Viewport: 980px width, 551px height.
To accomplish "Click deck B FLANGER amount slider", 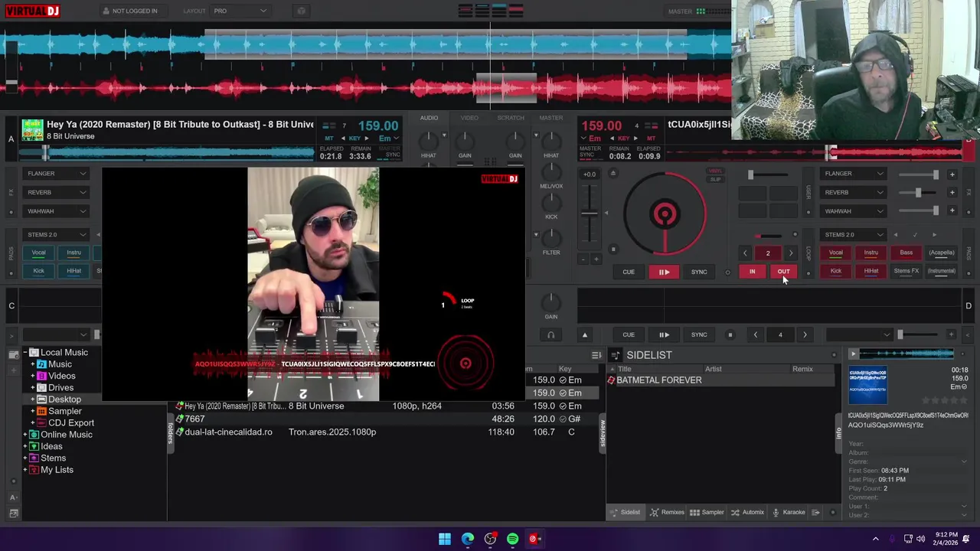I will 919,174.
